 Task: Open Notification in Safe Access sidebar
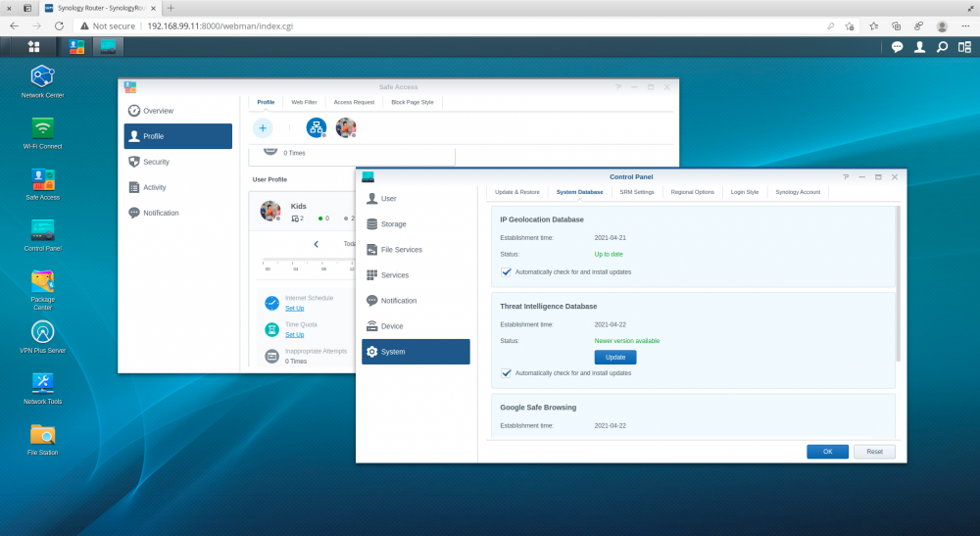(178, 213)
